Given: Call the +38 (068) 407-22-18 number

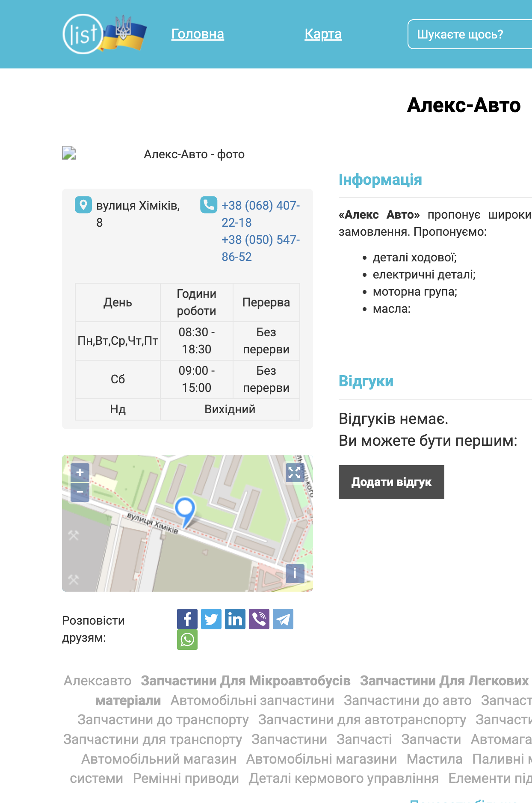Looking at the screenshot, I should [260, 214].
